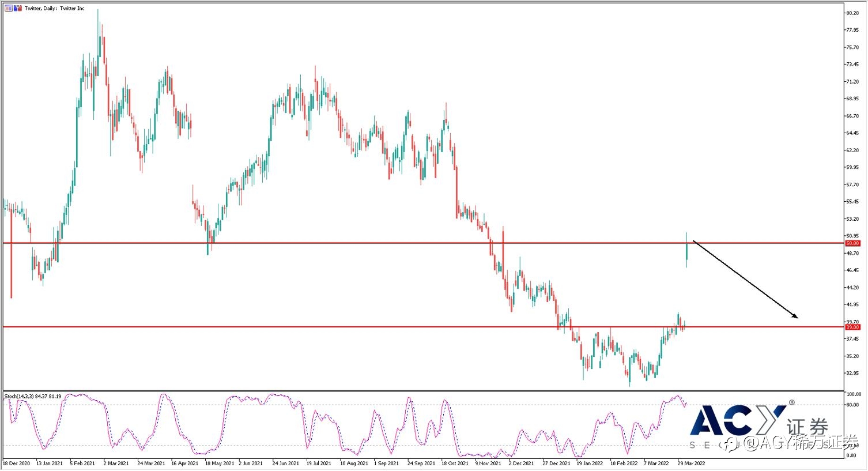Viewport: 868px width, 471px height.
Task: Click the 73.45 price scale value
Action: pyautogui.click(x=852, y=65)
